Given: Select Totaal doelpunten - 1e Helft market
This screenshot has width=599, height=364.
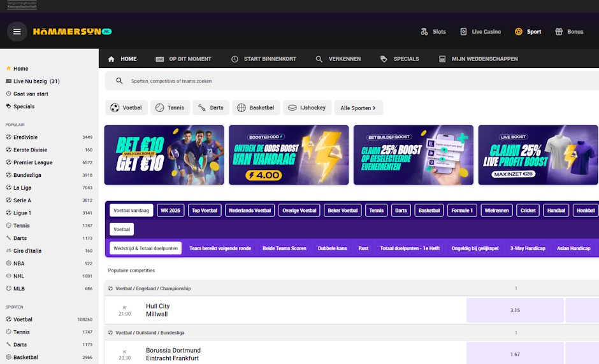Looking at the screenshot, I should pyautogui.click(x=410, y=248).
